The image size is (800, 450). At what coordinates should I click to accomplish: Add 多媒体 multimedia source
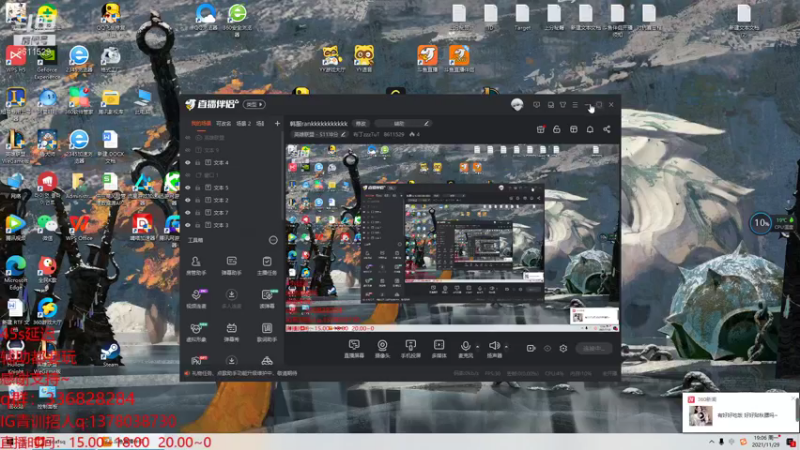point(439,349)
